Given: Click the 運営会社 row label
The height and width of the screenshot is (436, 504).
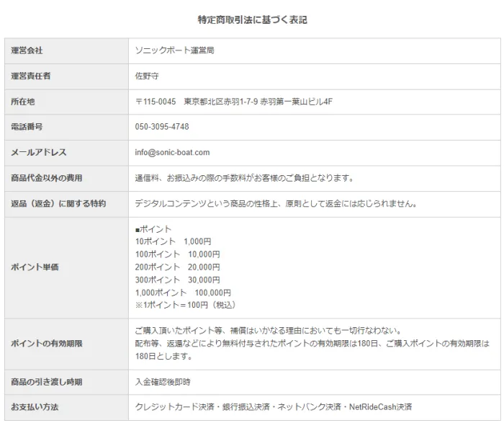Looking at the screenshot, I should pyautogui.click(x=27, y=50).
